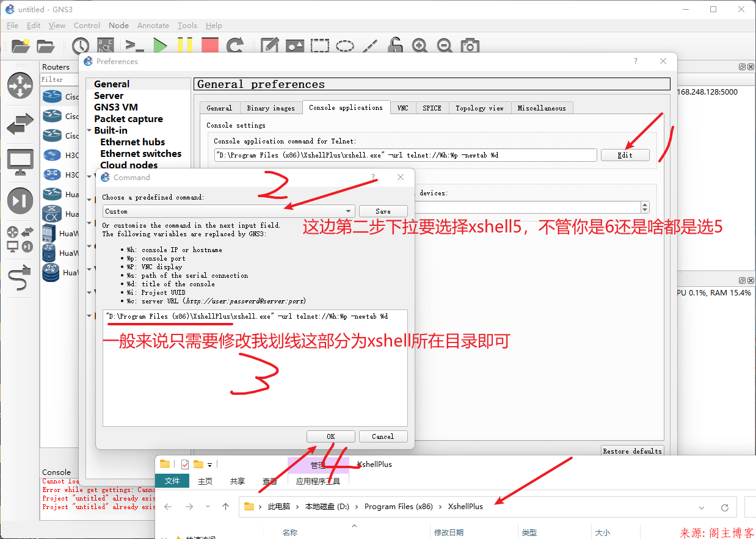Select Cloud nodes in the Preferences tree
Screen dimensions: 756x539
[x=129, y=165]
